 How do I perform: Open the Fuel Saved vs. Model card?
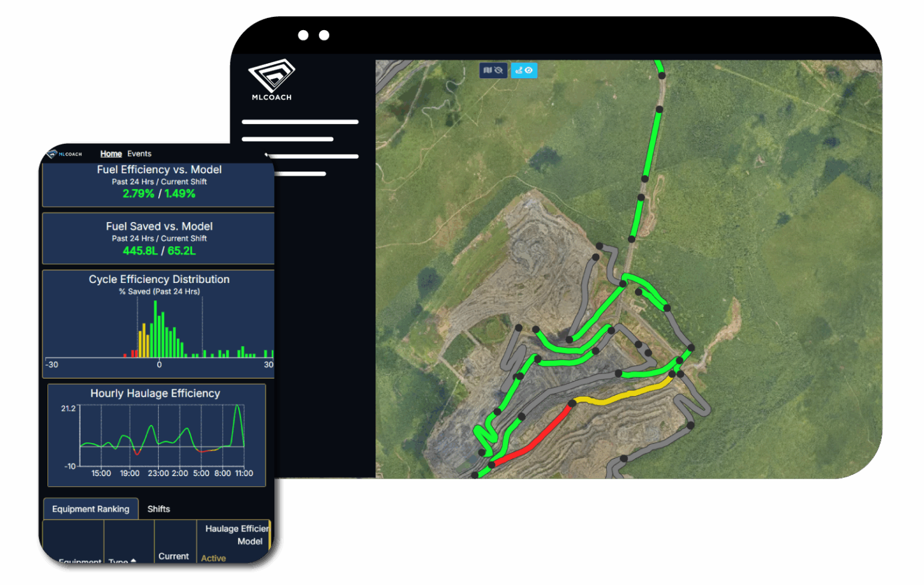pos(159,238)
